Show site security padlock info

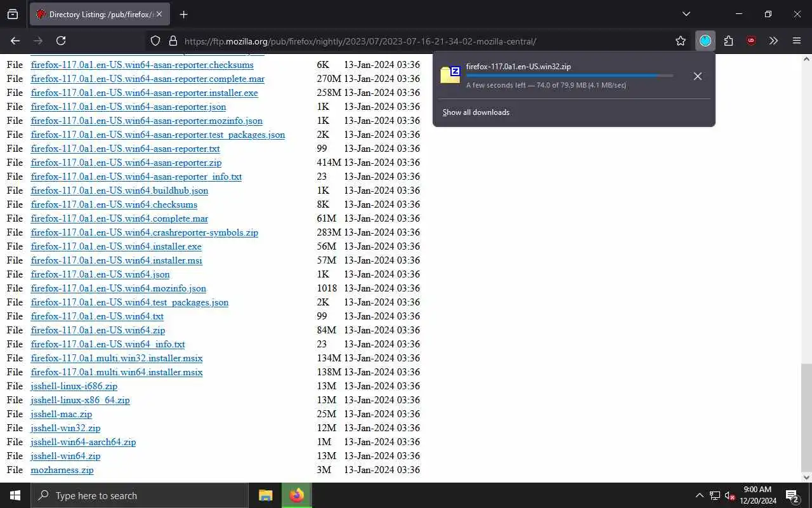[173, 41]
